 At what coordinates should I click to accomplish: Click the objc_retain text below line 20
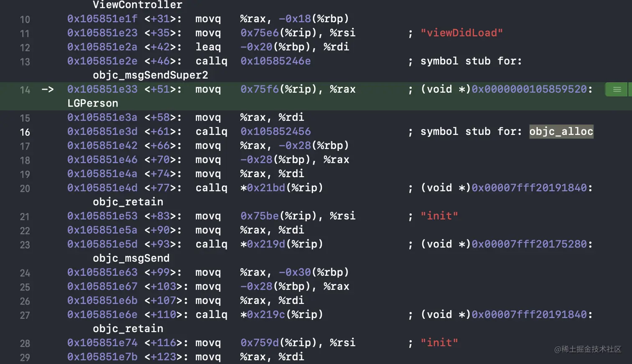pyautogui.click(x=128, y=202)
